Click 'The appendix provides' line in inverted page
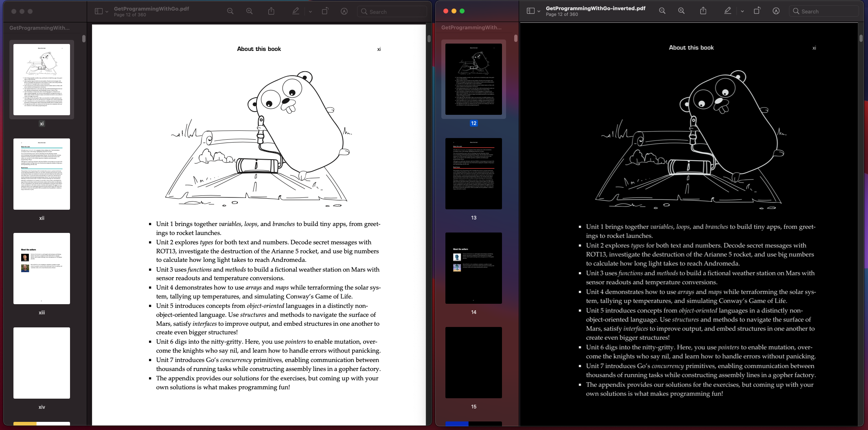 coord(700,385)
